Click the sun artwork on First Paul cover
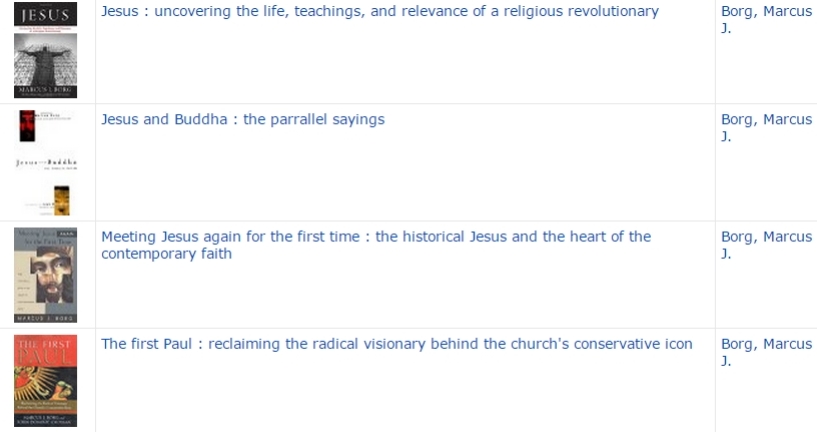This screenshot has height=438, width=817. [x=45, y=384]
